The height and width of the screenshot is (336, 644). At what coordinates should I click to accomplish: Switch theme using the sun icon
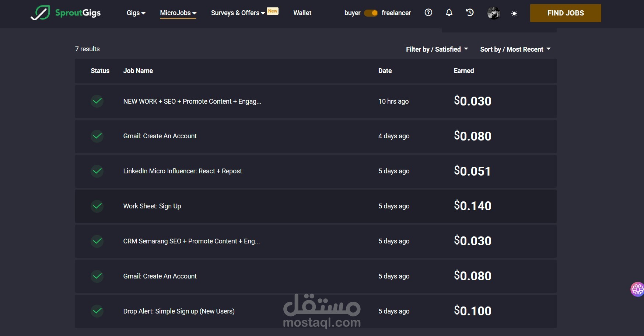click(x=514, y=14)
